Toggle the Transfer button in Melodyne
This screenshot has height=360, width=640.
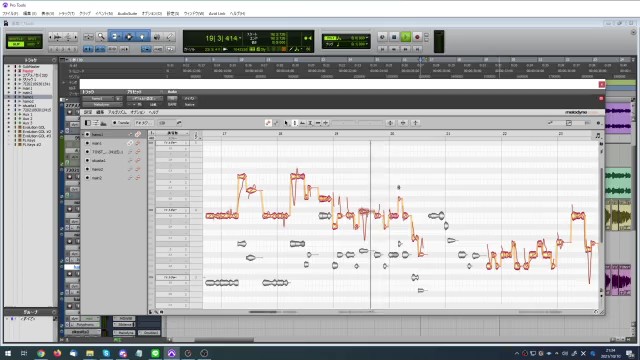pos(121,123)
